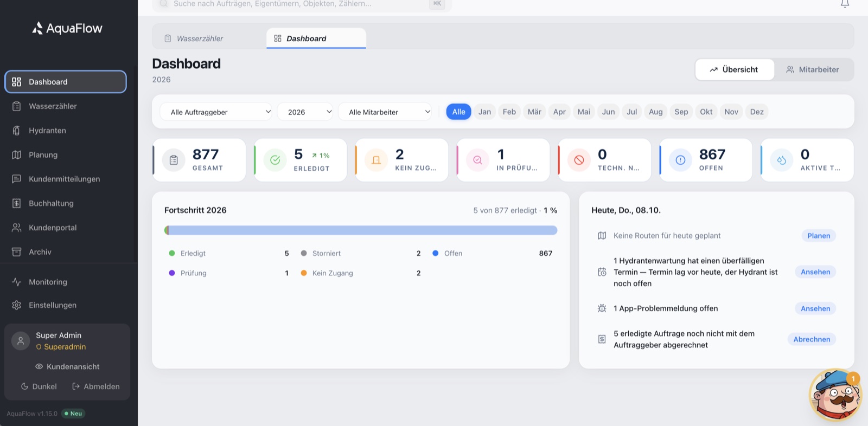The image size is (868, 426).
Task: Open Planung in the sidebar
Action: point(66,155)
